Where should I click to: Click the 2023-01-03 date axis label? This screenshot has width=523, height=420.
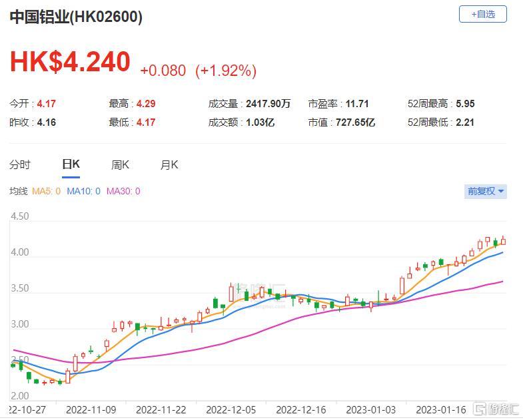coord(371,409)
